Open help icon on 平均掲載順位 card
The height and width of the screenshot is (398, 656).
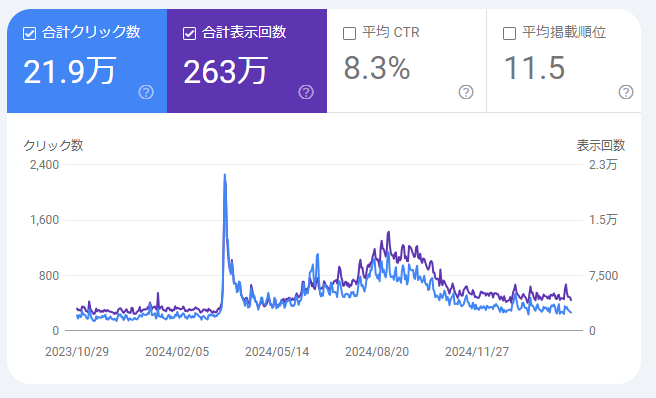point(626,92)
